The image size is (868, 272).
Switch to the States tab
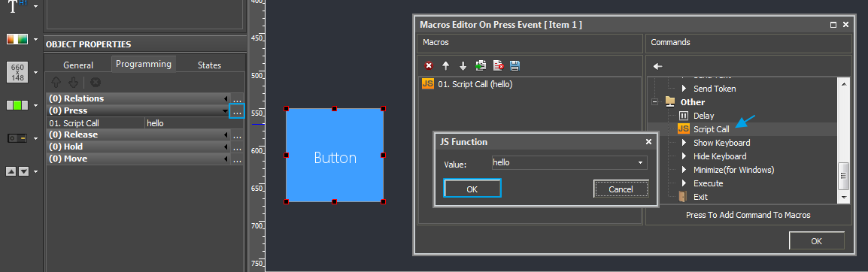coord(209,65)
